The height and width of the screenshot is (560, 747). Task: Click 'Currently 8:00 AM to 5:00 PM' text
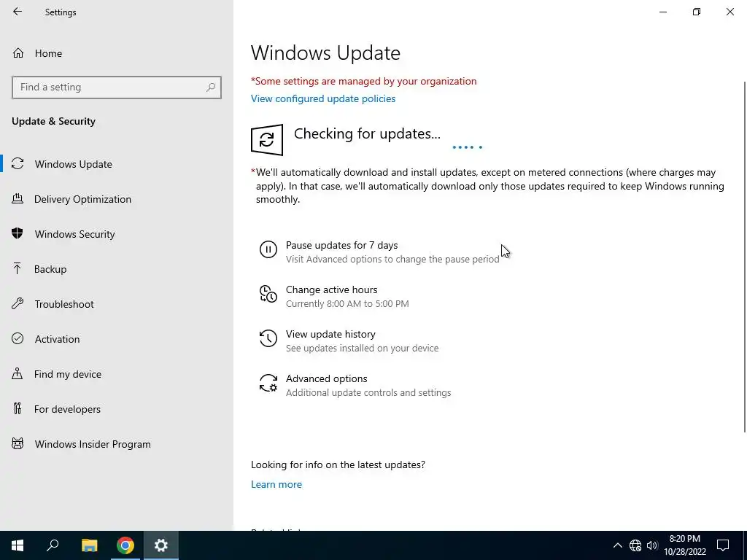(347, 304)
